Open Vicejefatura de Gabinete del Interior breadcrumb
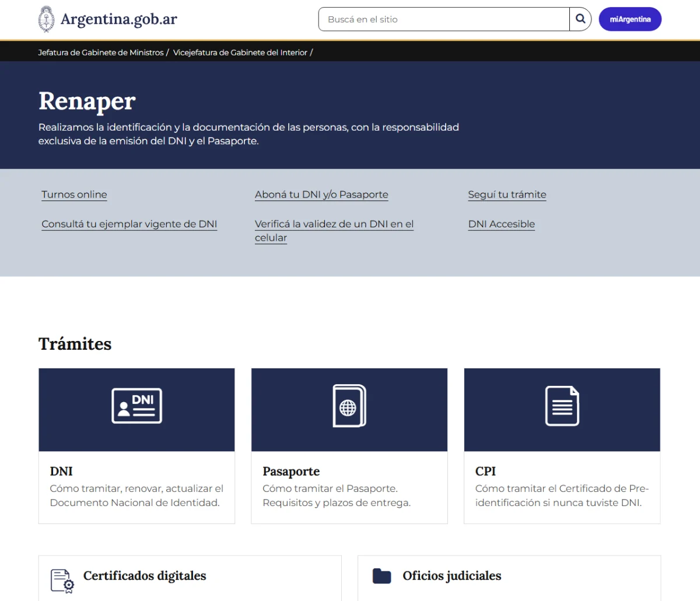The width and height of the screenshot is (700, 601). click(x=240, y=52)
